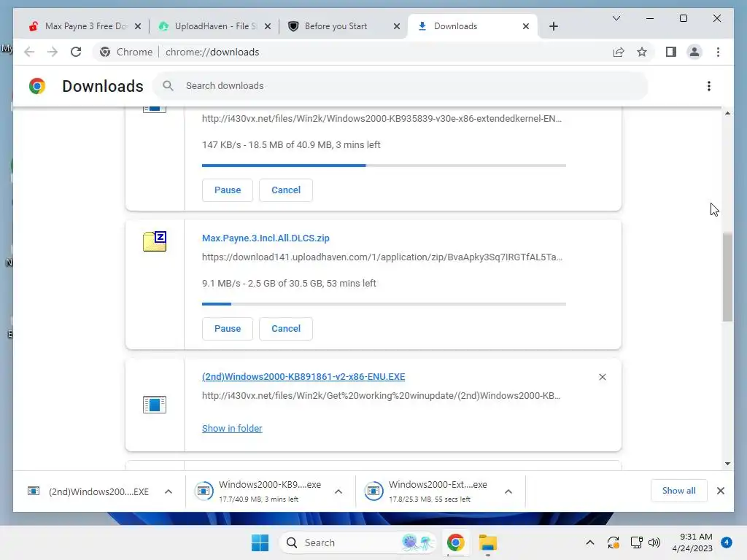Close the Max Payne 3 tab
This screenshot has height=560, width=747.
[x=138, y=26]
